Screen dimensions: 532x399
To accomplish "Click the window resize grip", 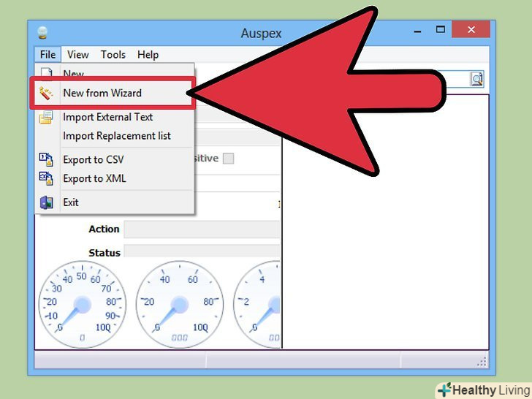I will (x=482, y=362).
